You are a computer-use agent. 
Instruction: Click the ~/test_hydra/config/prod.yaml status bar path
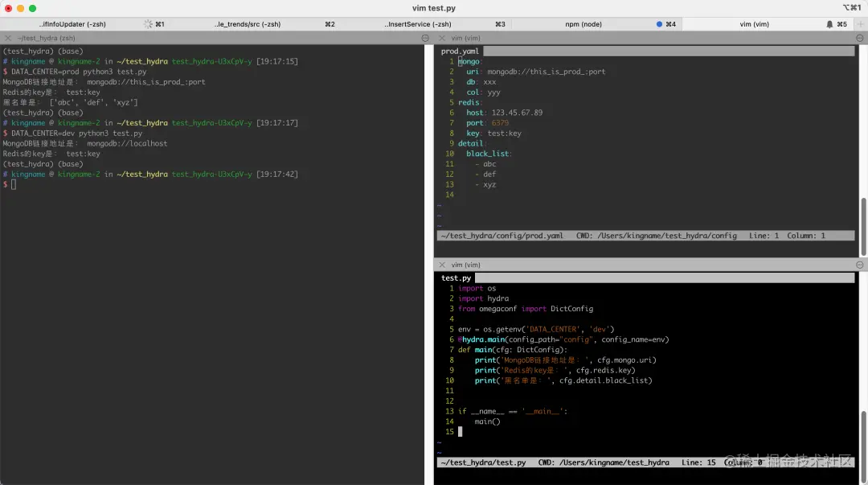(502, 236)
